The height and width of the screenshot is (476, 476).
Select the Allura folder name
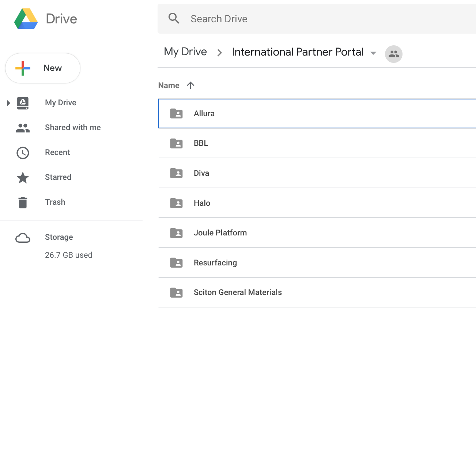[204, 114]
